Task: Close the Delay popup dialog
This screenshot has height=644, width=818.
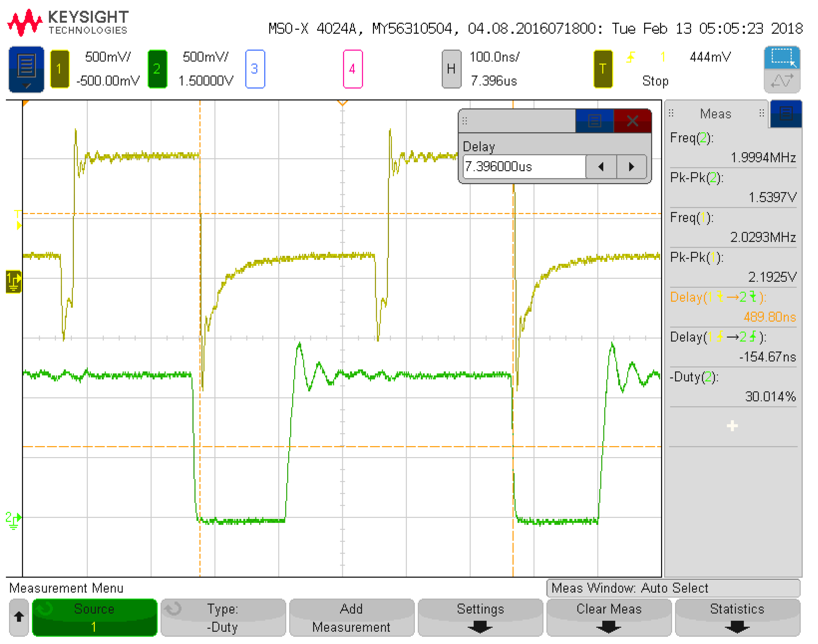Action: 633,121
